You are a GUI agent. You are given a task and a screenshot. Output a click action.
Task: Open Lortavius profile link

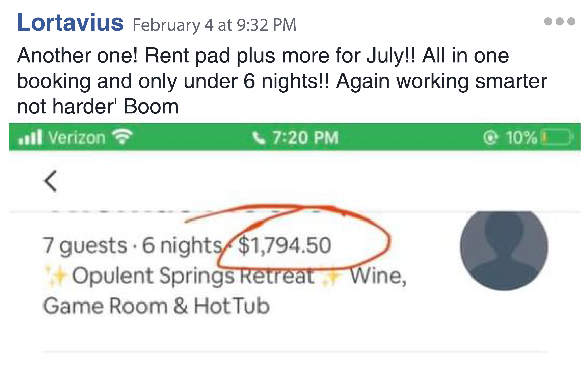[70, 23]
